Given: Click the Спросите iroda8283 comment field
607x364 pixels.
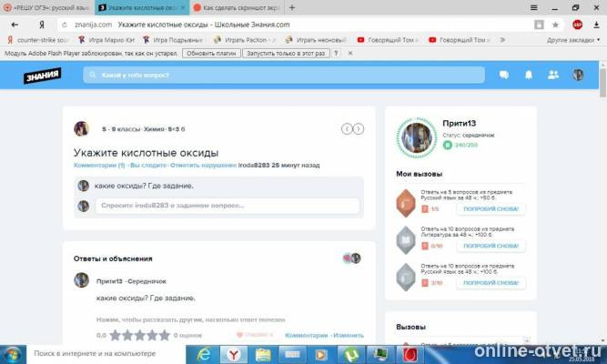Looking at the screenshot, I should coord(228,206).
